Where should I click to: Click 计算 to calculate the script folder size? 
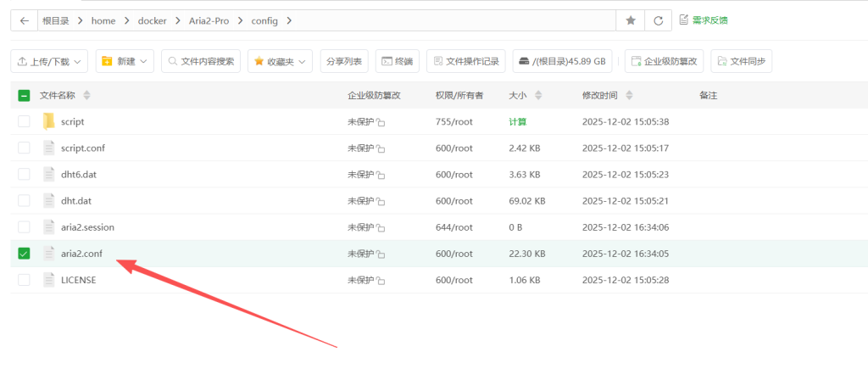click(x=518, y=121)
